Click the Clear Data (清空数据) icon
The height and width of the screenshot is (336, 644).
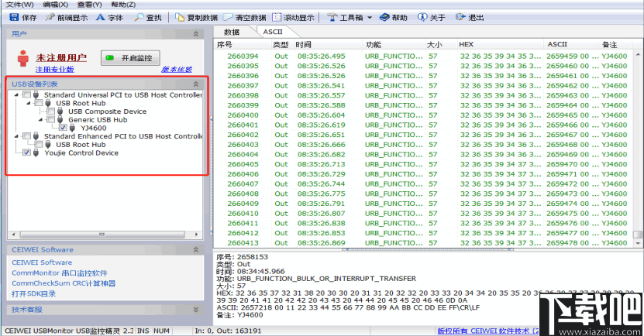tap(228, 17)
